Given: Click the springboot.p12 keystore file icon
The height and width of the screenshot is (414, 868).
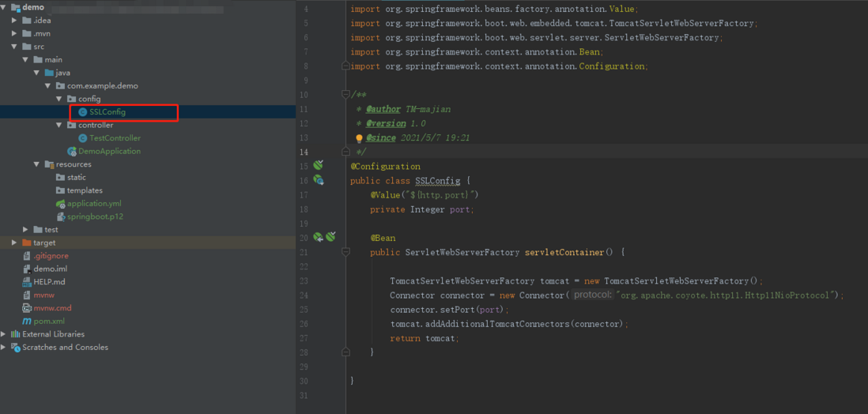Looking at the screenshot, I should pyautogui.click(x=61, y=216).
